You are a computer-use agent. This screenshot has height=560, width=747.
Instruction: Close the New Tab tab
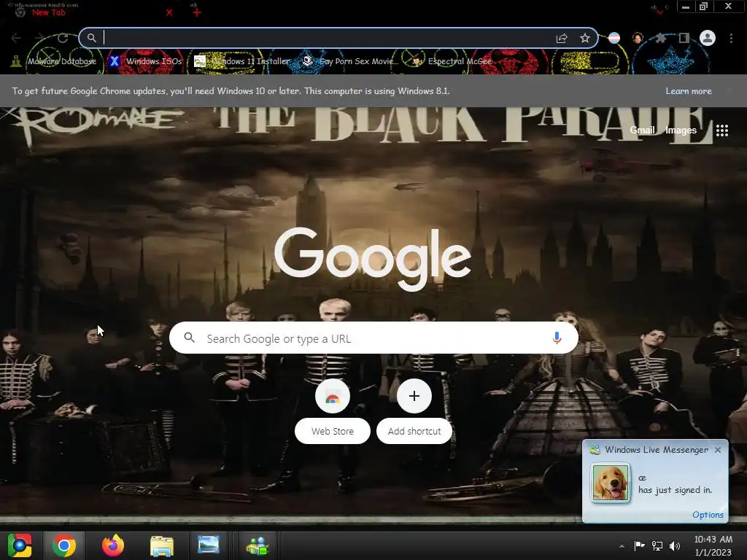pyautogui.click(x=169, y=13)
